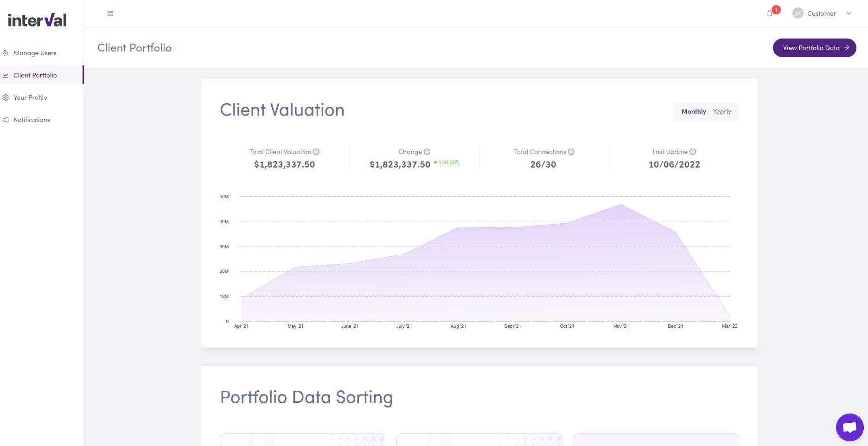Click the 100.00% change indicator
868x446 pixels.
447,162
